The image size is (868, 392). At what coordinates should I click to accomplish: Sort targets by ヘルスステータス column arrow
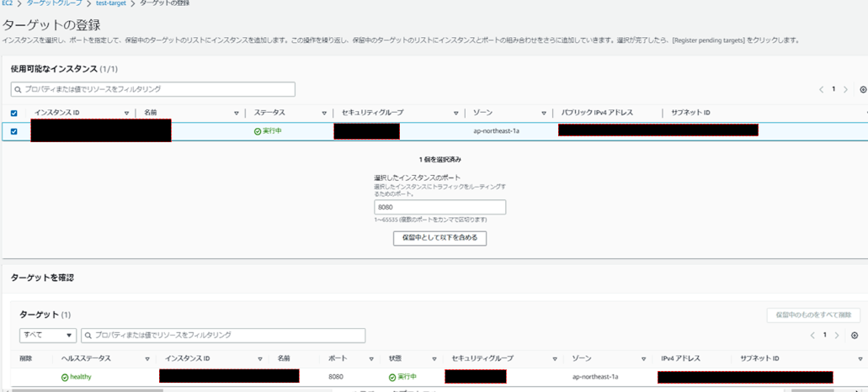pos(147,359)
